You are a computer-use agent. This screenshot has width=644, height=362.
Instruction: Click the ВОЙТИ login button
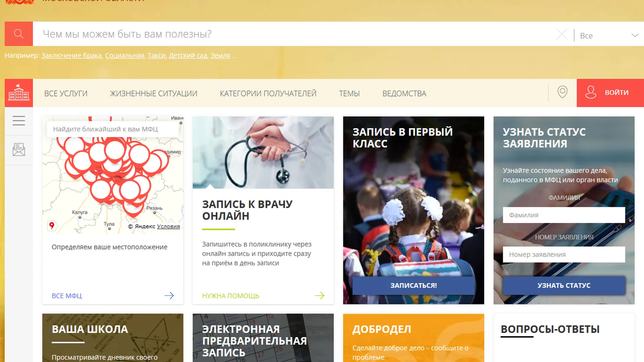click(610, 93)
